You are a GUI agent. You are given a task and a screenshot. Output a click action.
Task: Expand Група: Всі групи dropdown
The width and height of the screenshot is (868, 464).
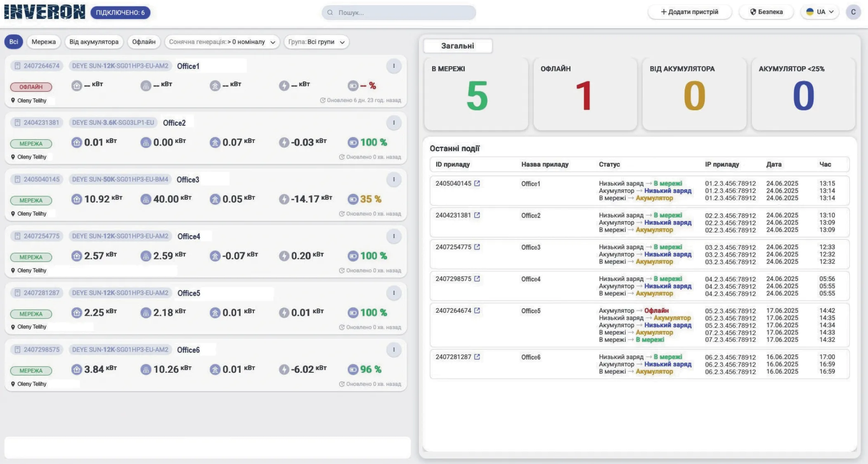pyautogui.click(x=316, y=42)
